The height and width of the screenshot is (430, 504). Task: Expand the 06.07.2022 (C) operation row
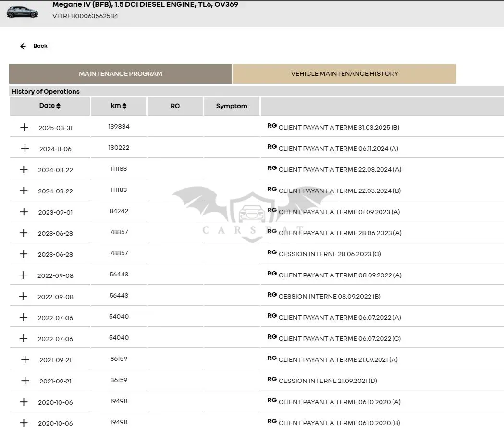click(x=24, y=338)
